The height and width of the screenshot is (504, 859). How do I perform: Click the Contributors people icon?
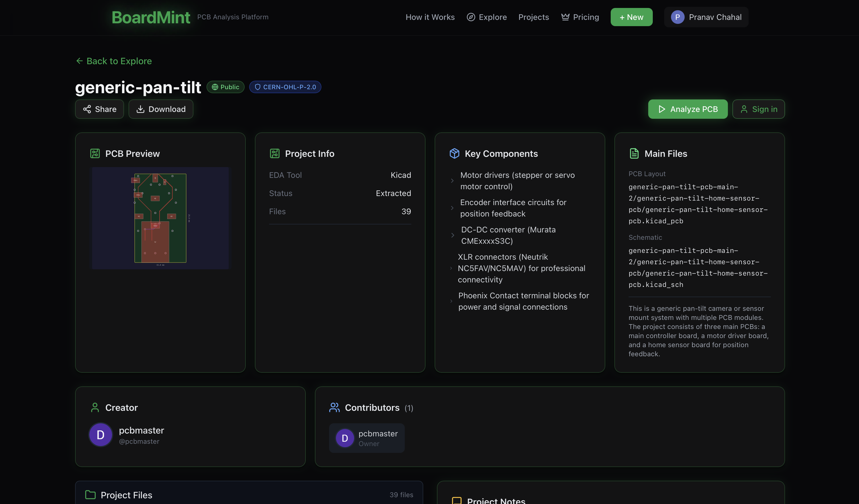click(x=334, y=407)
